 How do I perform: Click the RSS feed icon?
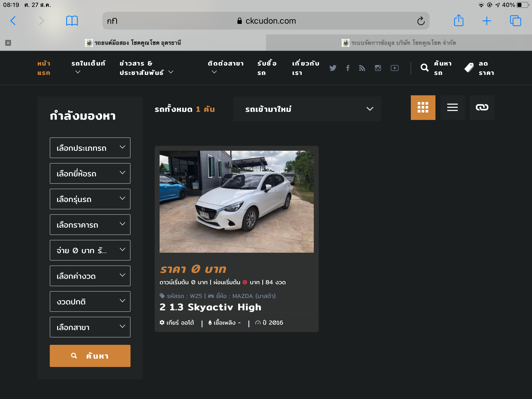[362, 68]
